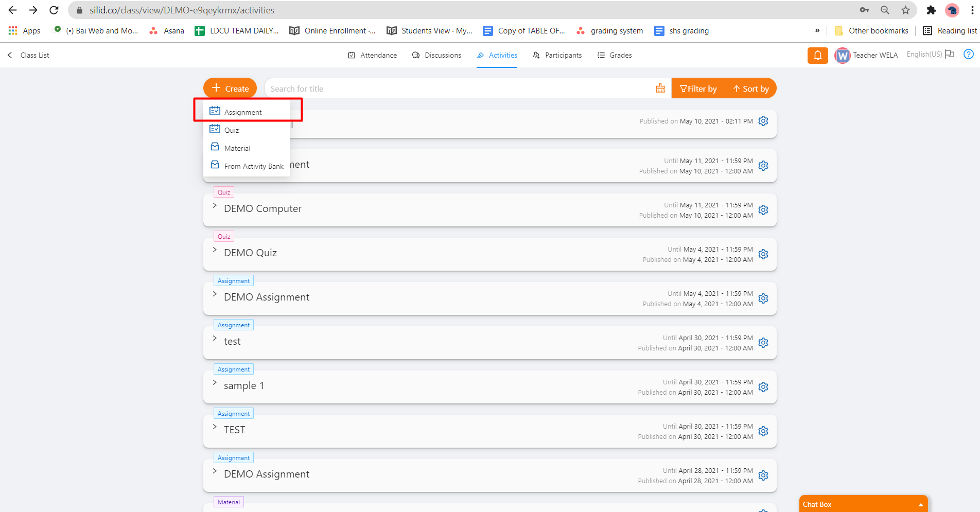This screenshot has width=980, height=512.
Task: Open settings gear for DEMO Computer quiz
Action: pos(763,210)
